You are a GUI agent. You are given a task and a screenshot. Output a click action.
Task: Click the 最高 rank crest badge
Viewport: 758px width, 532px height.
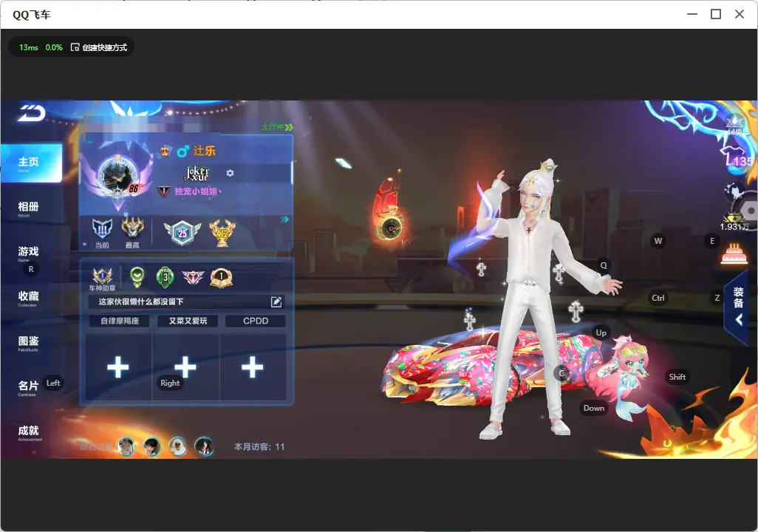coord(132,228)
